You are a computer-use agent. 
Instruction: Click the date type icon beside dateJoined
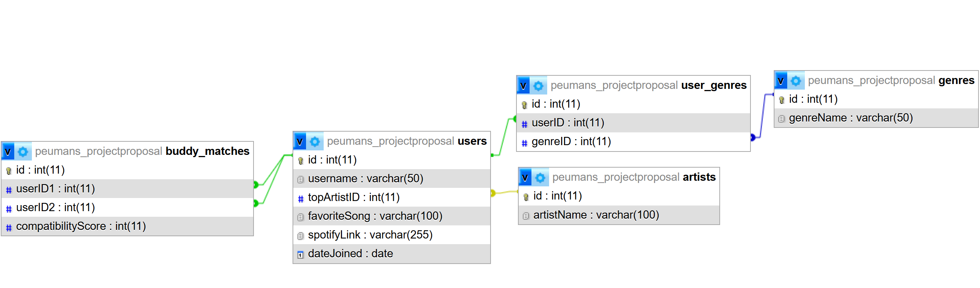tap(300, 255)
